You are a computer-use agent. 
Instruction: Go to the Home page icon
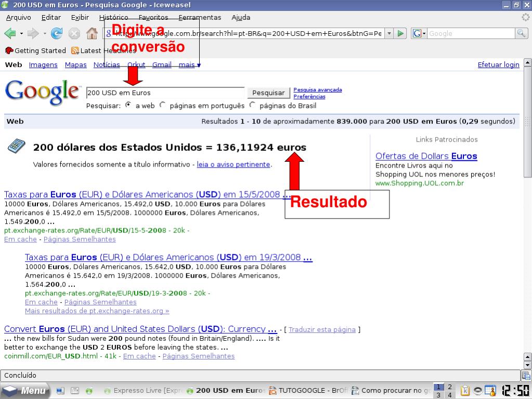92,33
